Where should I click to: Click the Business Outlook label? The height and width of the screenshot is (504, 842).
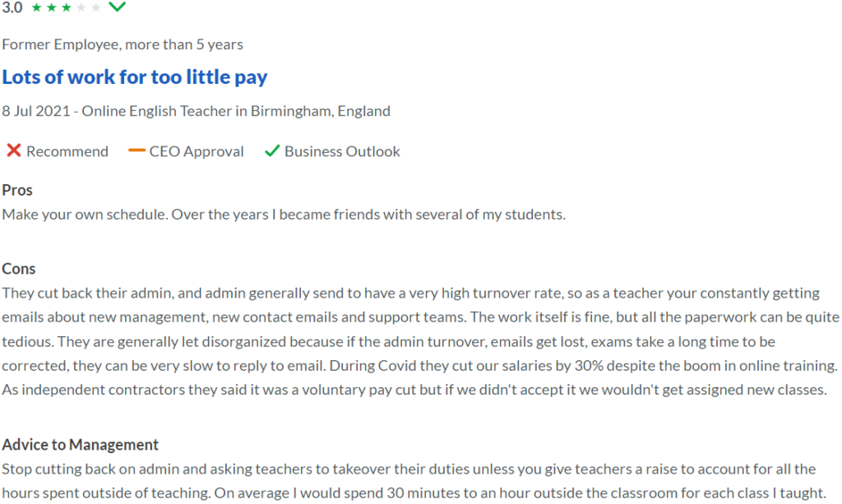[x=342, y=151]
